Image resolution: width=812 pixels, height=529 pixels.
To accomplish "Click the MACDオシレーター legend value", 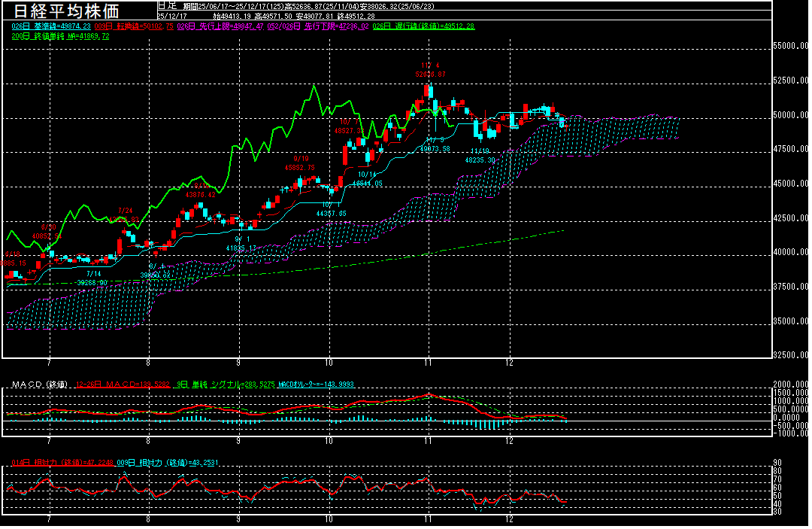I will (316, 385).
